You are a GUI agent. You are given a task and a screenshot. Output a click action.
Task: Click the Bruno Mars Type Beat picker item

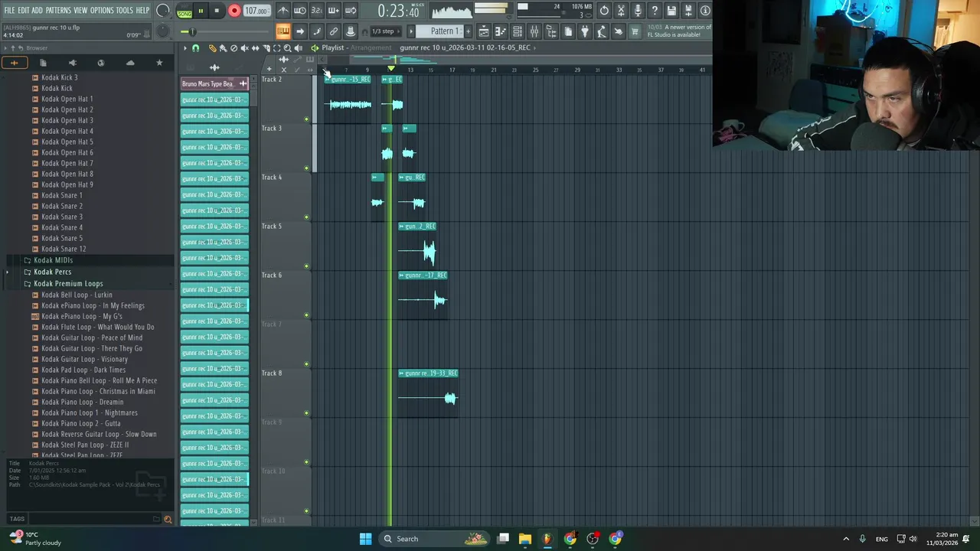214,83
